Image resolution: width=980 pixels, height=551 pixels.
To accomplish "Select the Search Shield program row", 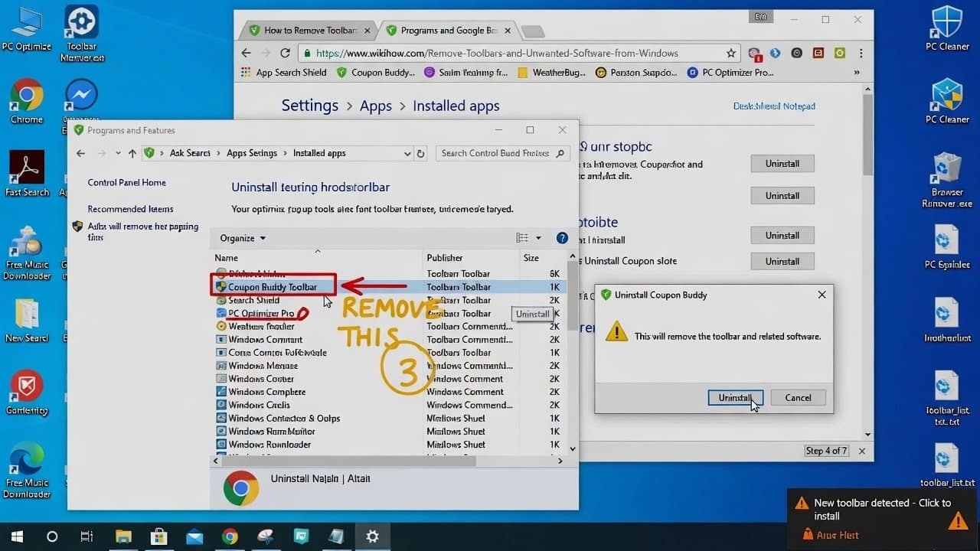I will pyautogui.click(x=388, y=300).
